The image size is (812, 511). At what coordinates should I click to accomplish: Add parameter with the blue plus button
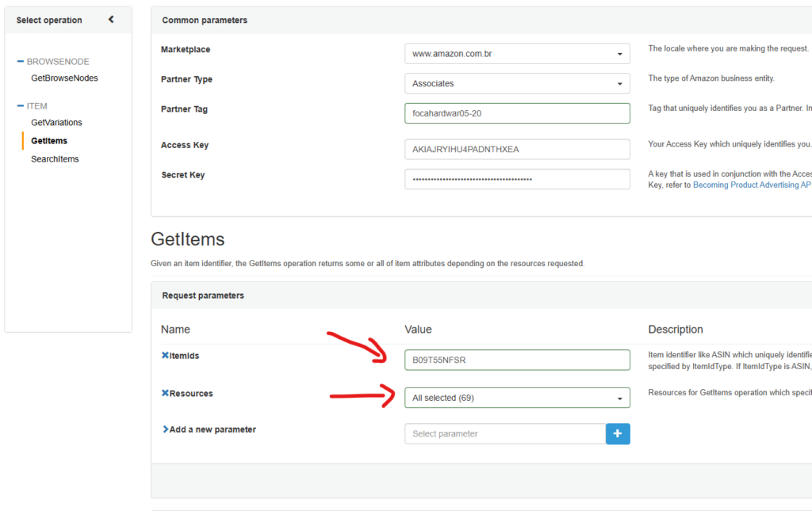pyautogui.click(x=618, y=434)
